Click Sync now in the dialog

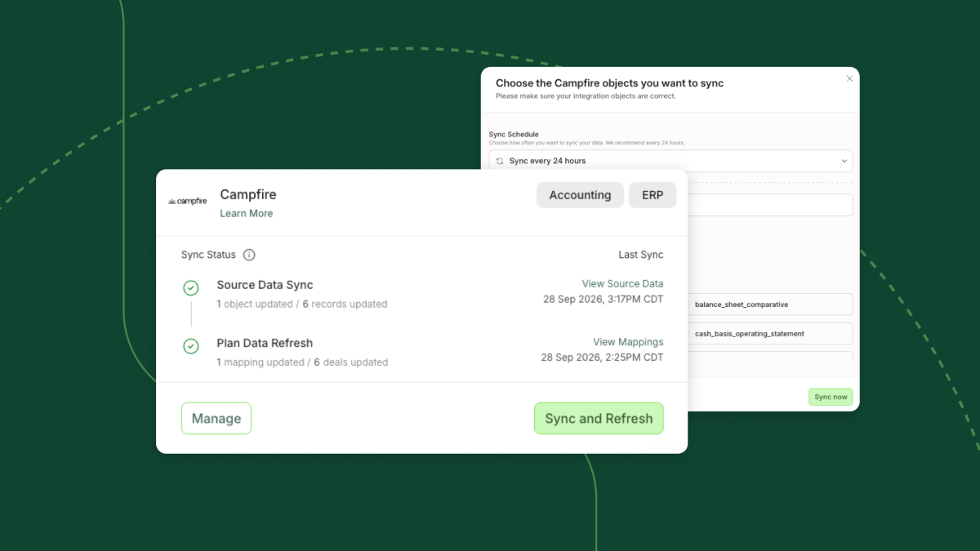(x=831, y=397)
